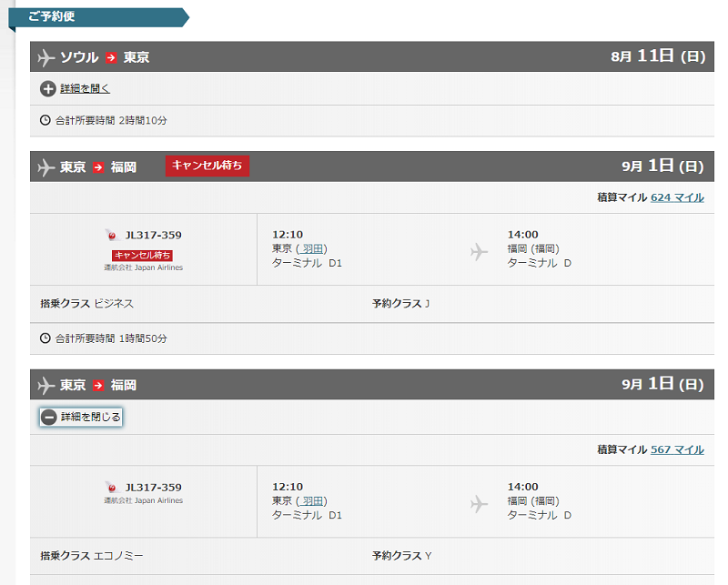Screen dimensions: 728x585
Task: Click the JAL logo next to economy class JL317-359
Action: click(111, 487)
